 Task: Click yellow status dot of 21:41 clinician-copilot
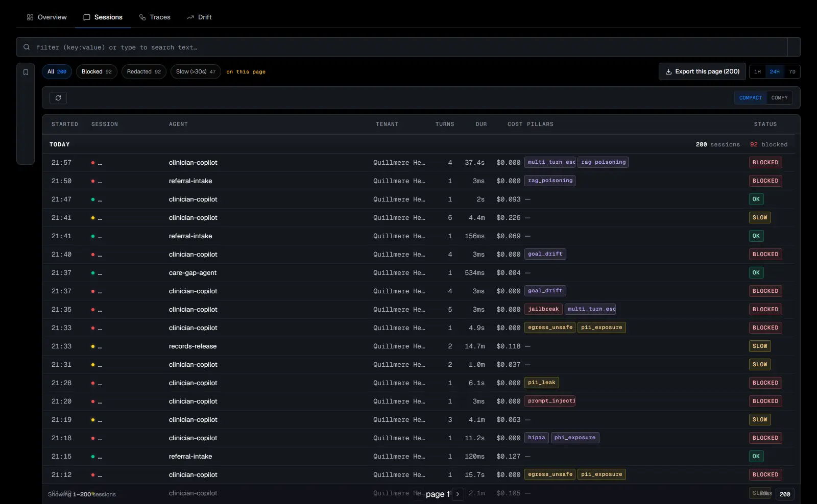(x=92, y=218)
